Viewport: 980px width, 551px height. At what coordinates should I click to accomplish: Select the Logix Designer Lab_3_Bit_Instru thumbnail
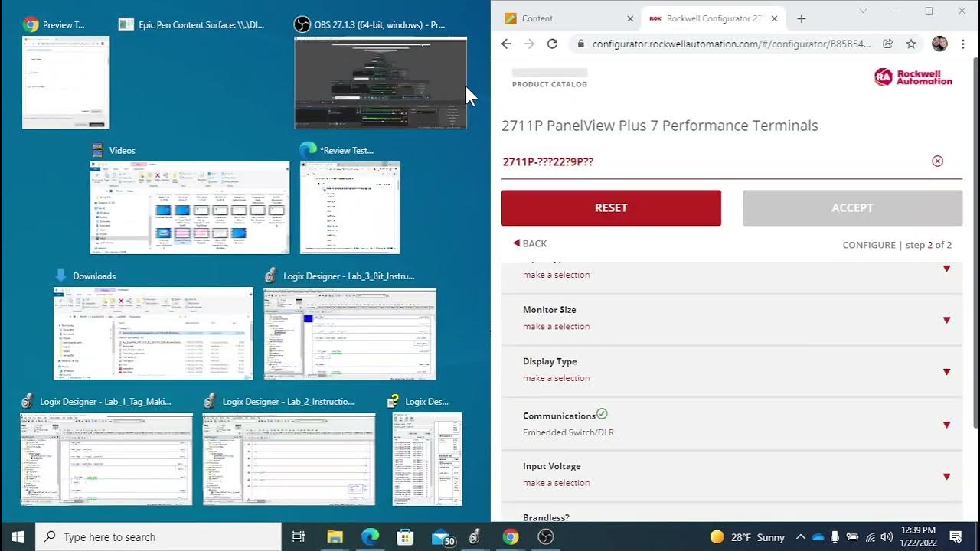[x=350, y=333]
